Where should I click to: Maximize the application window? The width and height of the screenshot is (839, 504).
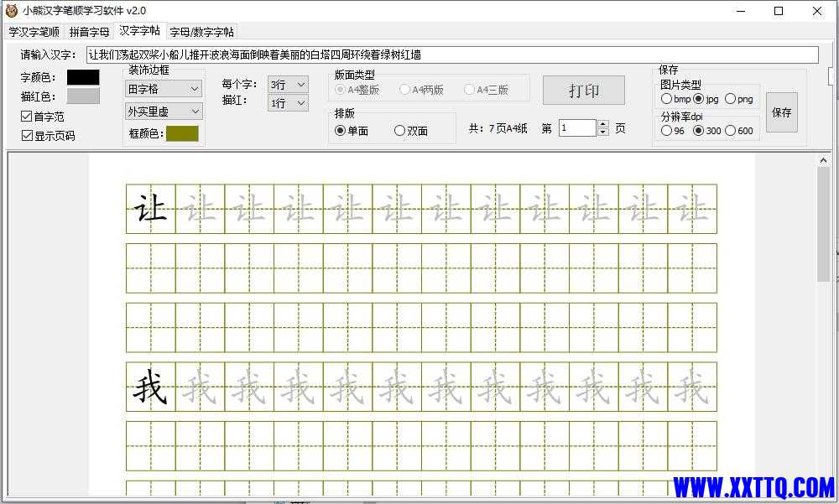pos(779,11)
